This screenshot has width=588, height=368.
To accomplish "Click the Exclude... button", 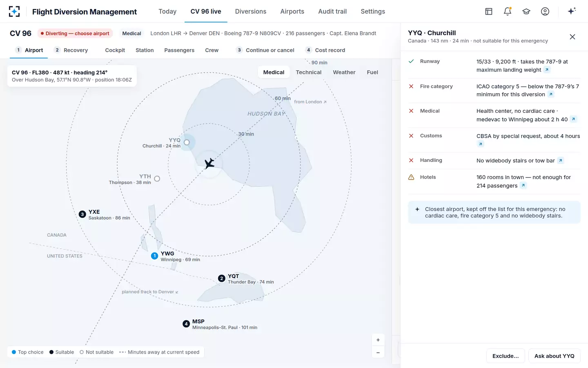I will [506, 356].
